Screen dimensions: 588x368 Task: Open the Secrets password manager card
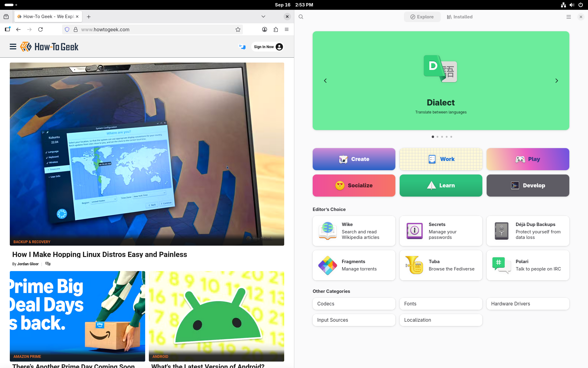441,231
